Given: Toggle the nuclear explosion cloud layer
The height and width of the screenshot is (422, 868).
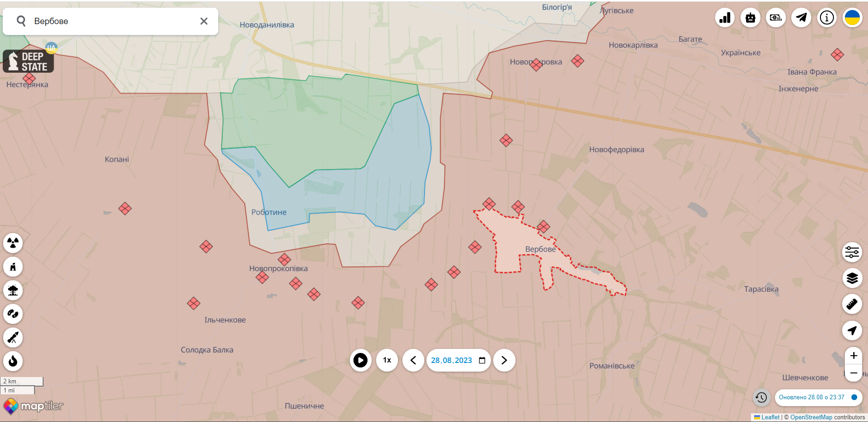Looking at the screenshot, I should [x=13, y=290].
